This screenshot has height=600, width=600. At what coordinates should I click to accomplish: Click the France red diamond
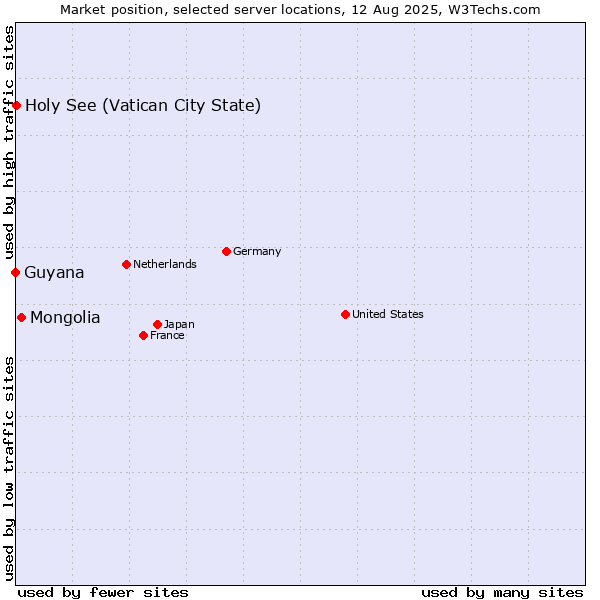click(x=143, y=336)
